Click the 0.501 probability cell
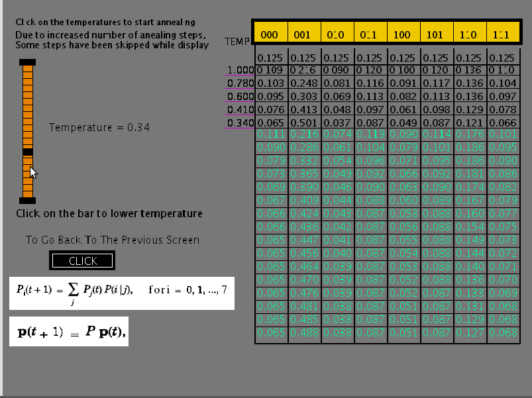532x398 pixels. pyautogui.click(x=304, y=123)
